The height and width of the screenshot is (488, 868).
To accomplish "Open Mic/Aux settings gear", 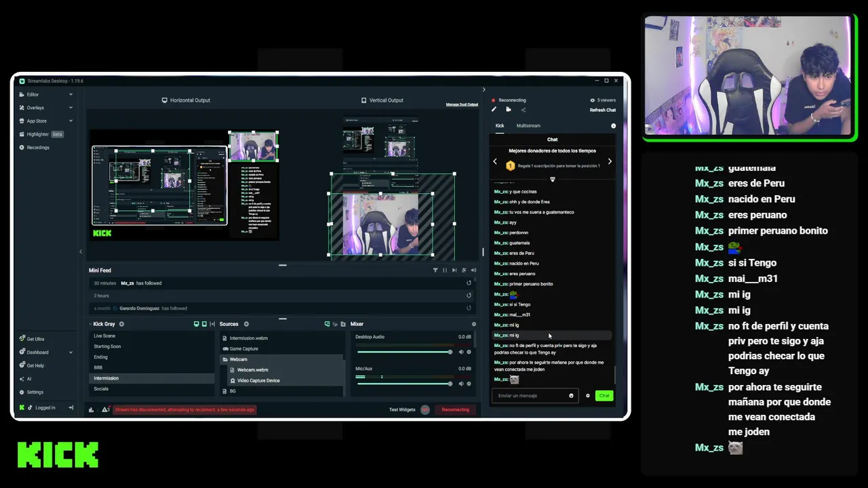I will click(x=469, y=384).
